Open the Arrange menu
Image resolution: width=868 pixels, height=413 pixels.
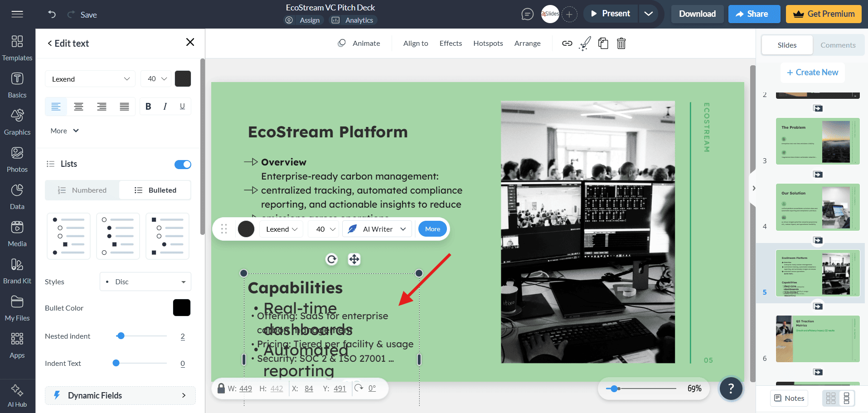[x=527, y=44]
